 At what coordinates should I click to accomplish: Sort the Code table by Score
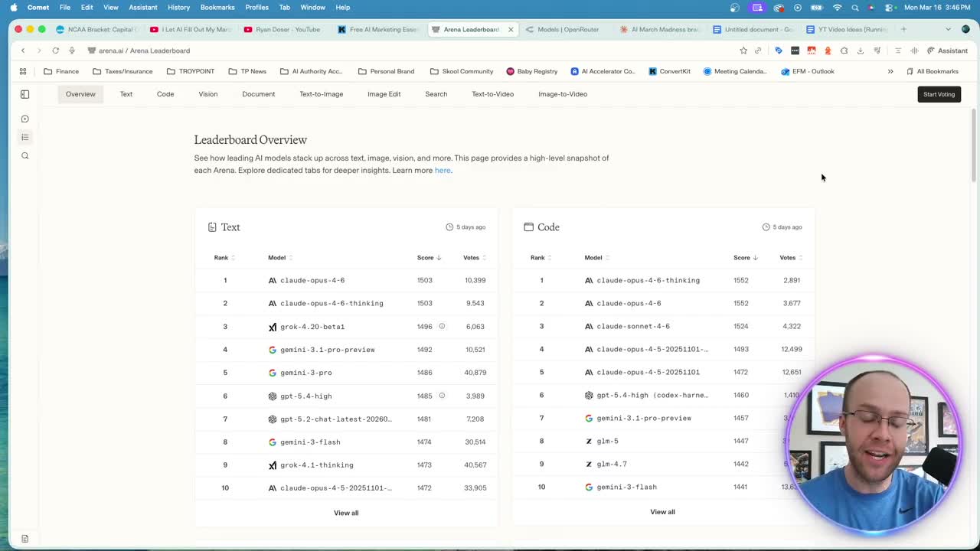pos(745,258)
